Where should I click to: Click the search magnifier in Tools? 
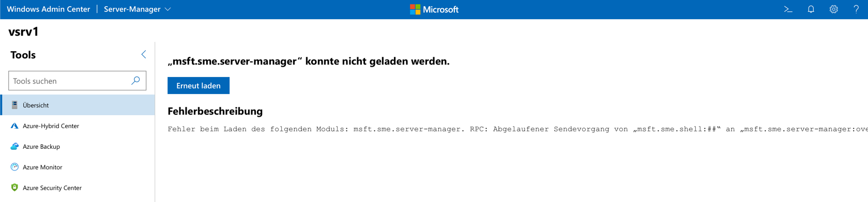pyautogui.click(x=135, y=81)
